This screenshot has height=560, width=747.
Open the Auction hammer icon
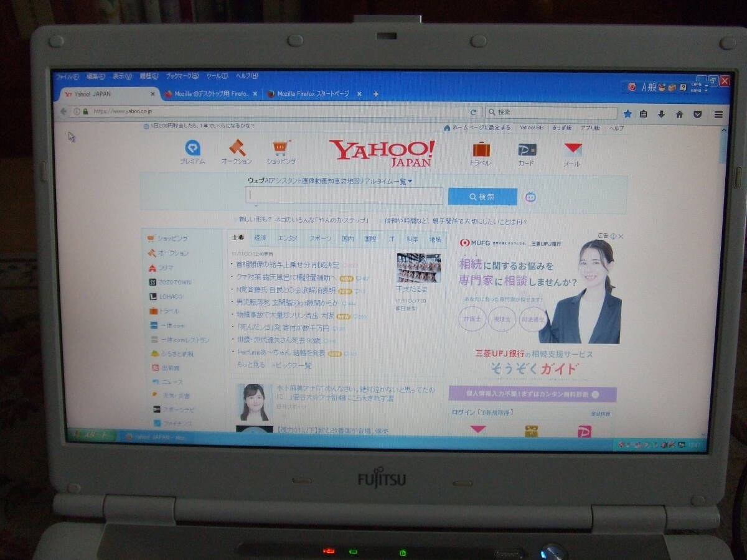pyautogui.click(x=237, y=147)
